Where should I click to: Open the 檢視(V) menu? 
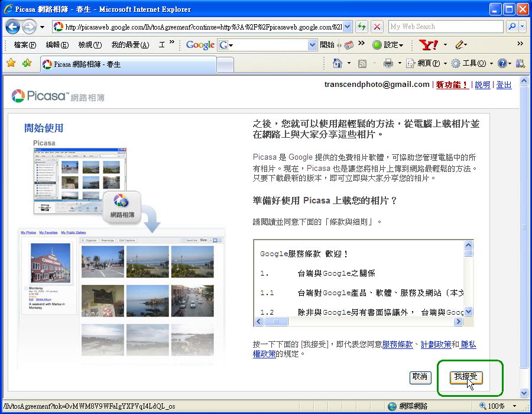(x=90, y=45)
